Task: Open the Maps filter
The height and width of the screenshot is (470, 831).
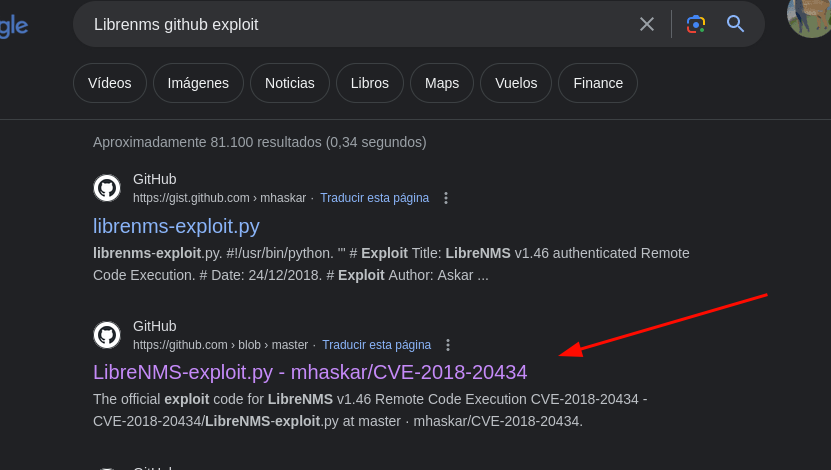Action: pos(442,83)
